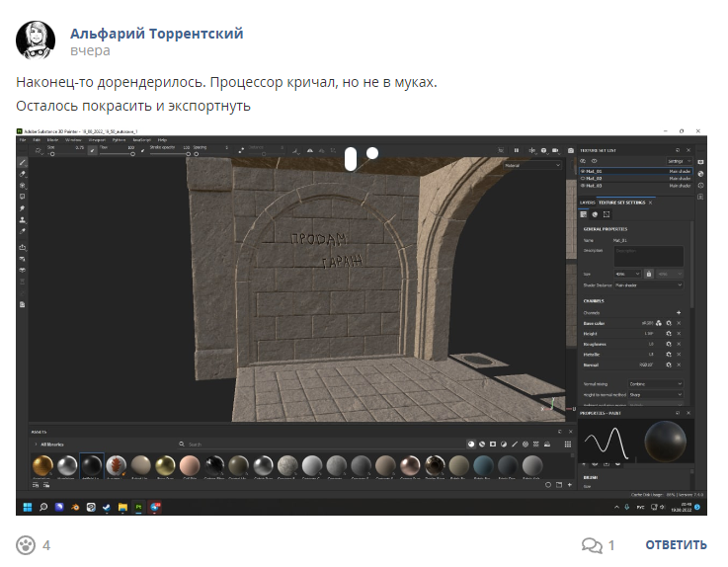Open the Steam icon in taskbar

107,507
